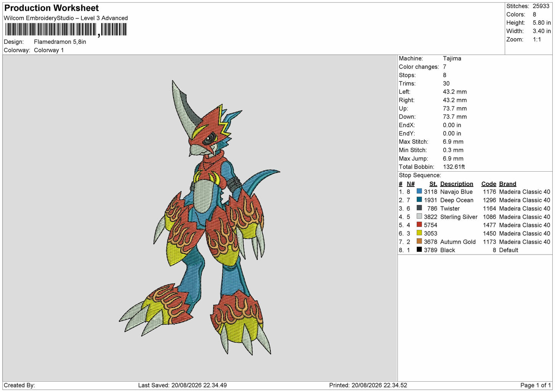Screen dimensions: 555x392
Task: Click 'Sterling Silver' description text
Action: point(459,217)
